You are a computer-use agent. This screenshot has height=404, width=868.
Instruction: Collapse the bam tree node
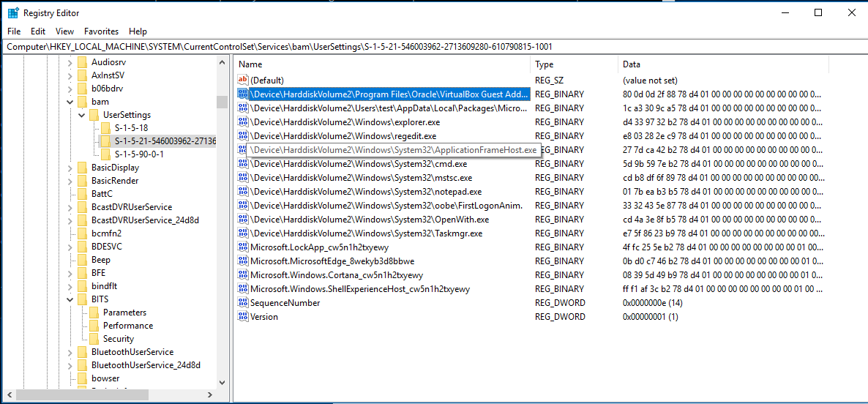tap(70, 102)
